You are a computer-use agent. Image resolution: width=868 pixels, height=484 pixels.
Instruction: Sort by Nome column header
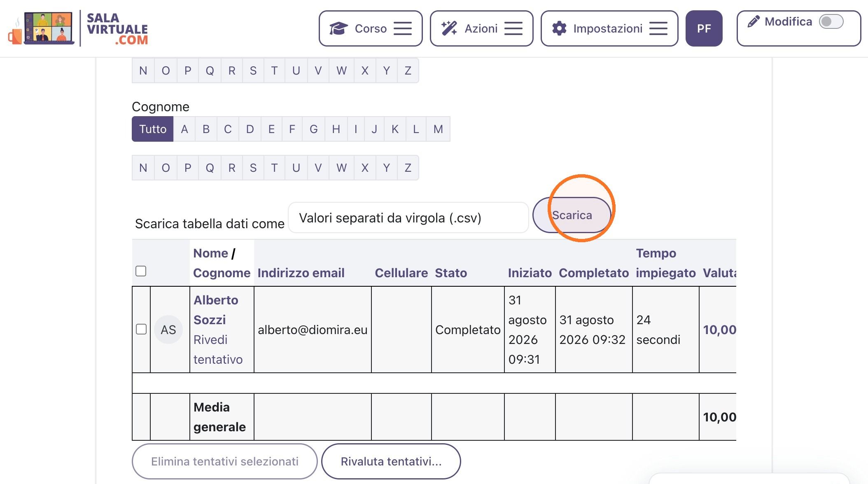[210, 253]
